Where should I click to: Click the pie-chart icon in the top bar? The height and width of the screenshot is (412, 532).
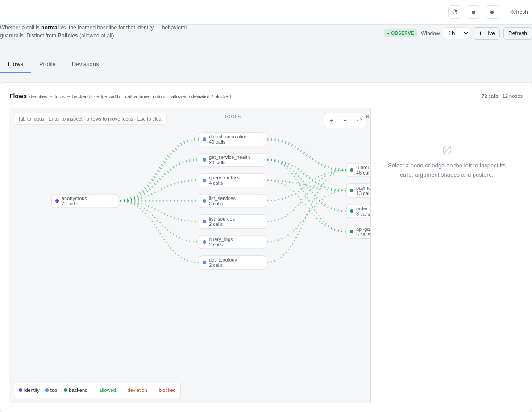455,12
